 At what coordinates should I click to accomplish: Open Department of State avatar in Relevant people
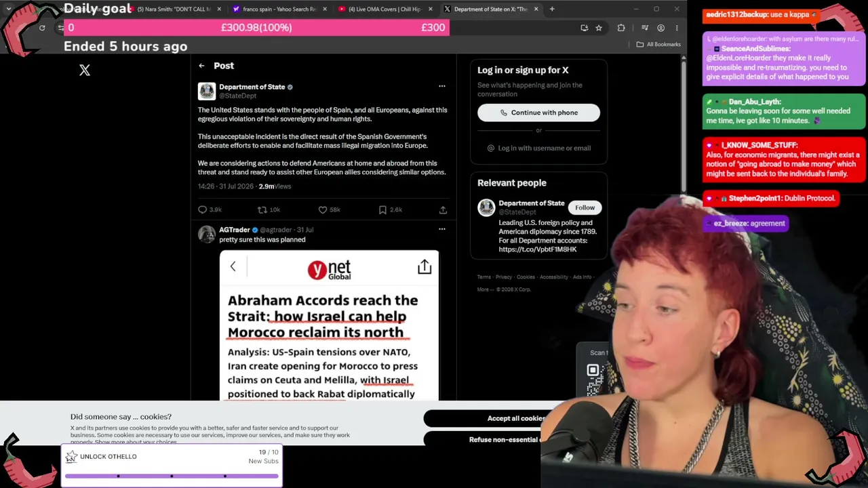[486, 207]
